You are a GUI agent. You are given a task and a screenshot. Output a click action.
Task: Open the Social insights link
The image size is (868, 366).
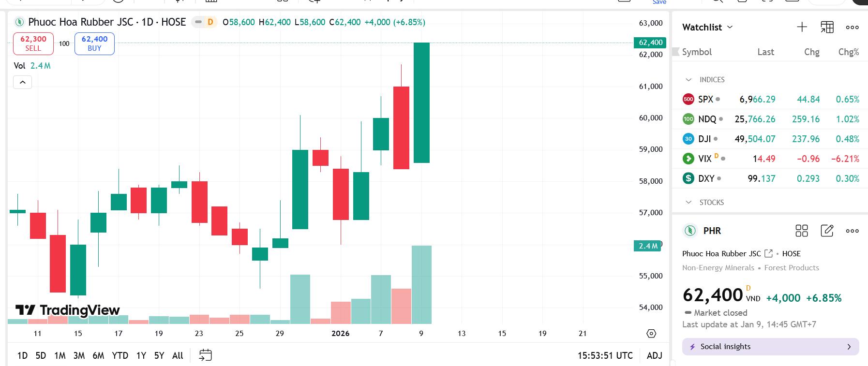click(x=770, y=347)
